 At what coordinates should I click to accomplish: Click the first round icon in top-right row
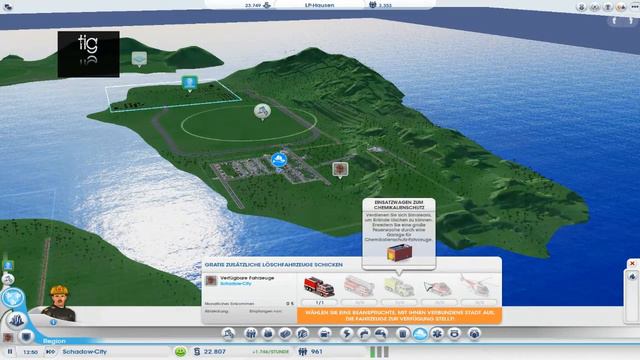(x=581, y=7)
